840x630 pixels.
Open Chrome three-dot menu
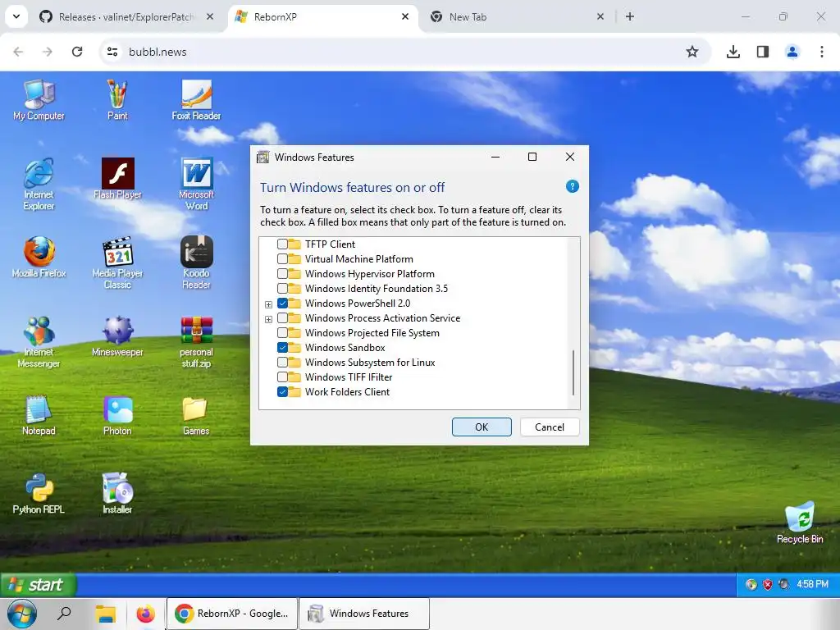click(x=821, y=52)
